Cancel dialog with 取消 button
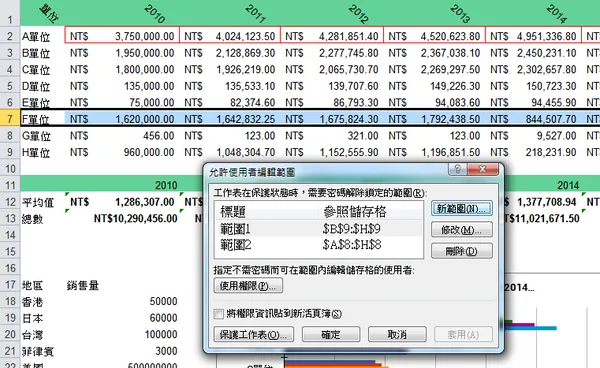The image size is (600, 368). pyautogui.click(x=397, y=334)
